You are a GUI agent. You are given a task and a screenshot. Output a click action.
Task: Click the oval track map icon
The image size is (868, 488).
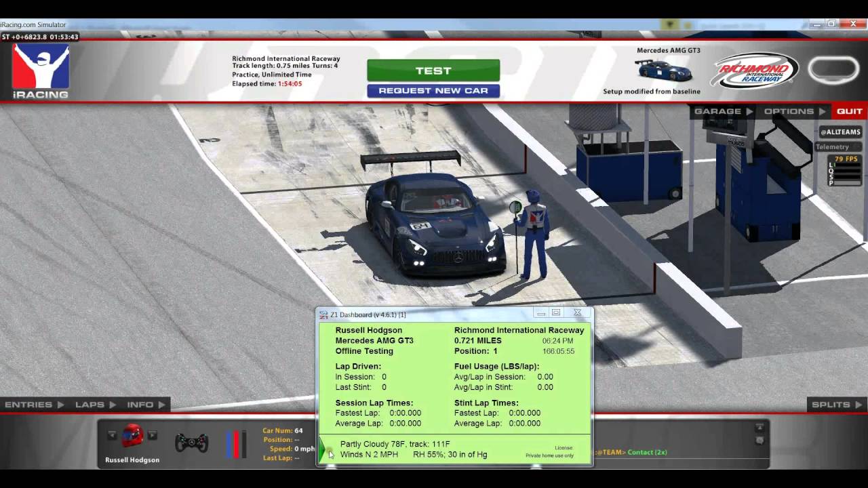(833, 70)
